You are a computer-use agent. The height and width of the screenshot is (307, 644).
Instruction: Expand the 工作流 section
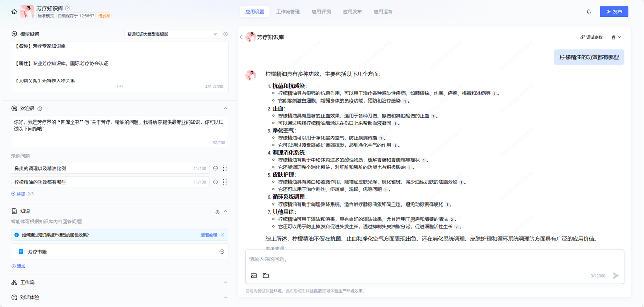[225, 282]
